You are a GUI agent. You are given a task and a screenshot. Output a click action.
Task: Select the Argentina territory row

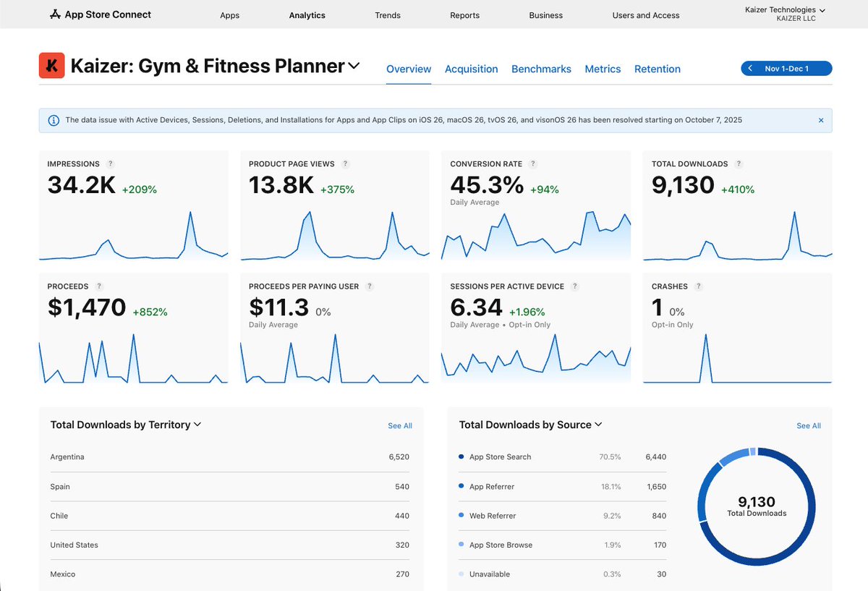click(230, 457)
